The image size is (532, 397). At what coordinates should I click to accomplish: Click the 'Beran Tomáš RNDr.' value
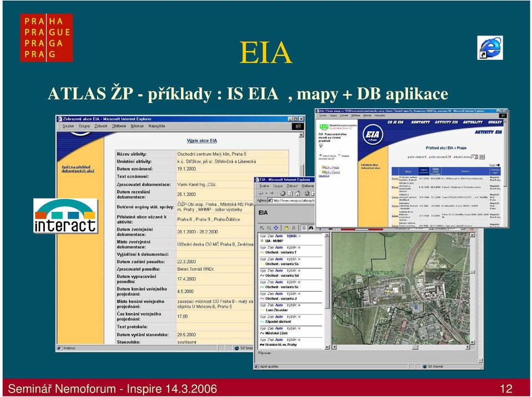point(196,269)
